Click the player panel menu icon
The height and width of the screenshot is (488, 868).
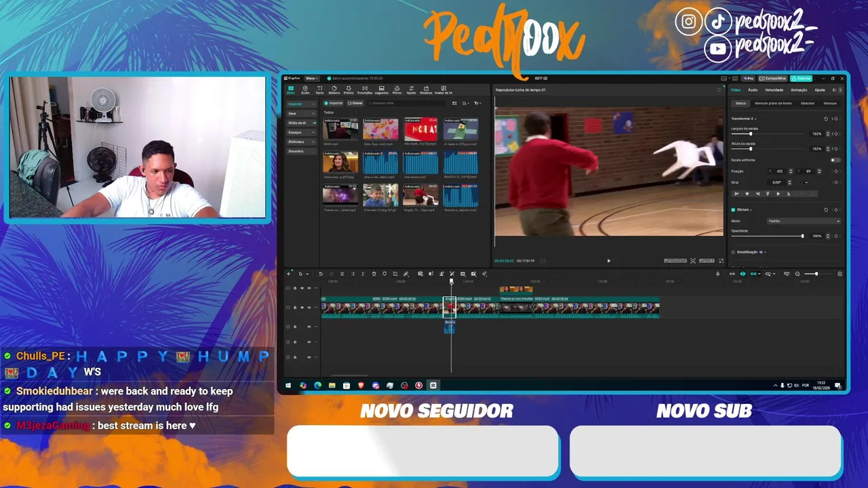pyautogui.click(x=719, y=89)
